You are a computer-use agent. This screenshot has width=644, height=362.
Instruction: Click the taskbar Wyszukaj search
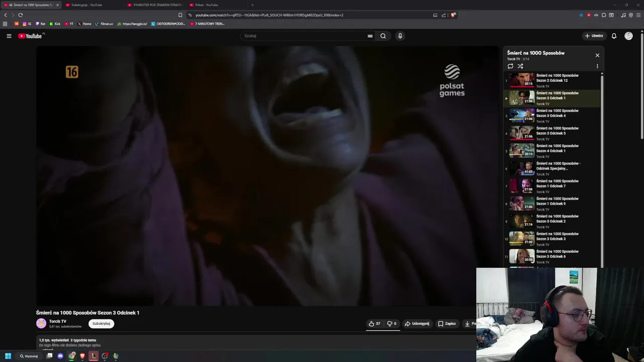pos(29,356)
